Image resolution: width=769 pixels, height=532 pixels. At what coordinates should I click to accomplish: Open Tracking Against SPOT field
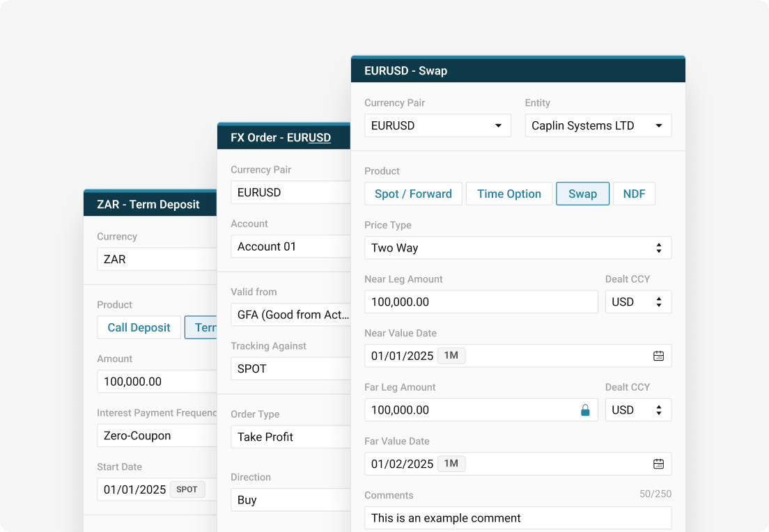tap(290, 369)
